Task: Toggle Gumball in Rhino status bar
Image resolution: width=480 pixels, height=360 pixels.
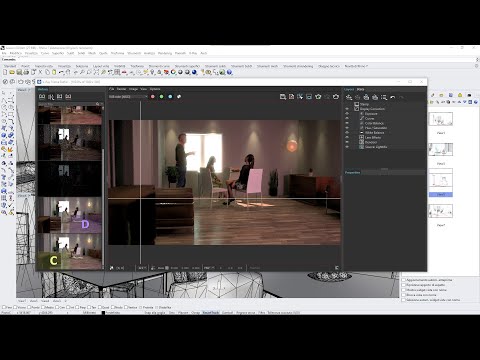Action: pyautogui.click(x=228, y=313)
